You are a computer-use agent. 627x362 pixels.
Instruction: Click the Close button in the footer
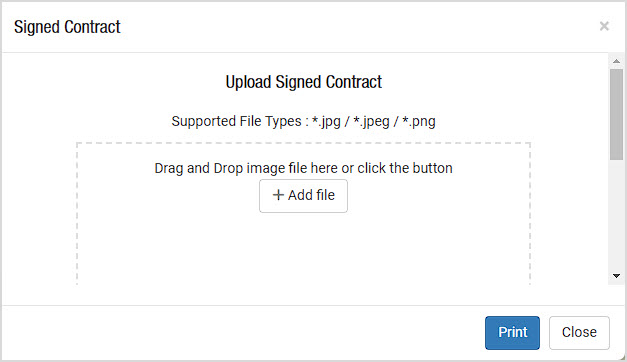(579, 333)
